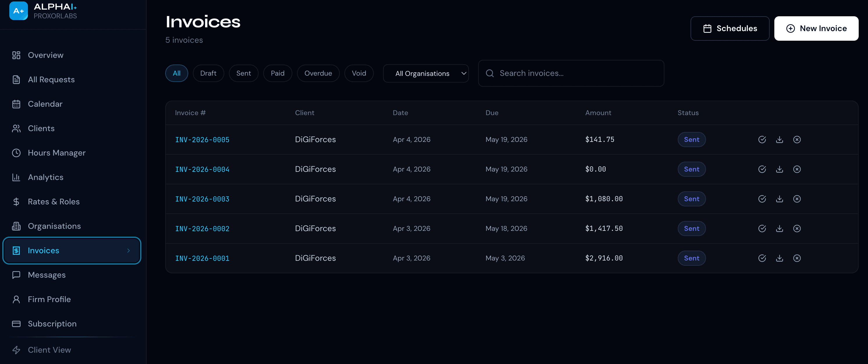Download invoice INV-2026-0002 icon

coord(779,228)
